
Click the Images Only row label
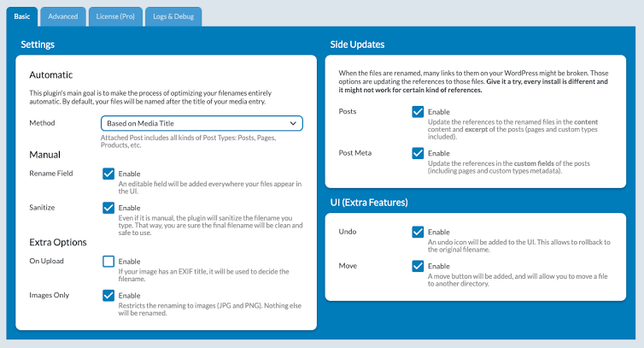pos(50,295)
